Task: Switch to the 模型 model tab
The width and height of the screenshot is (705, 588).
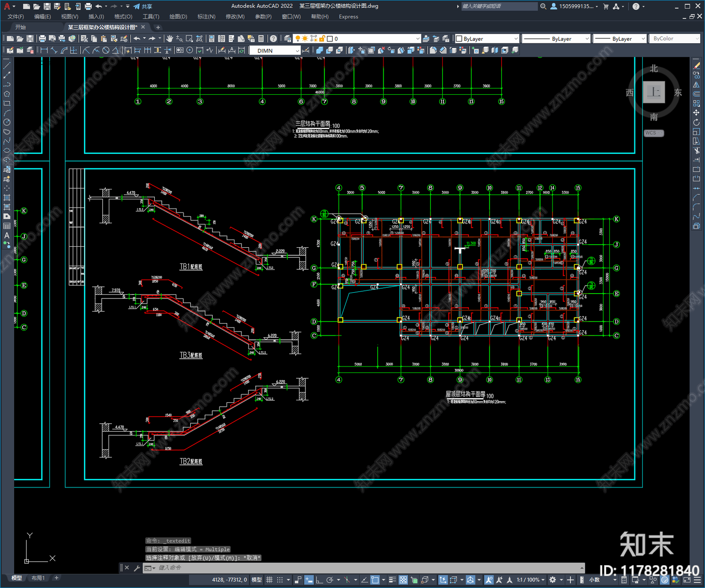Action: (17, 578)
